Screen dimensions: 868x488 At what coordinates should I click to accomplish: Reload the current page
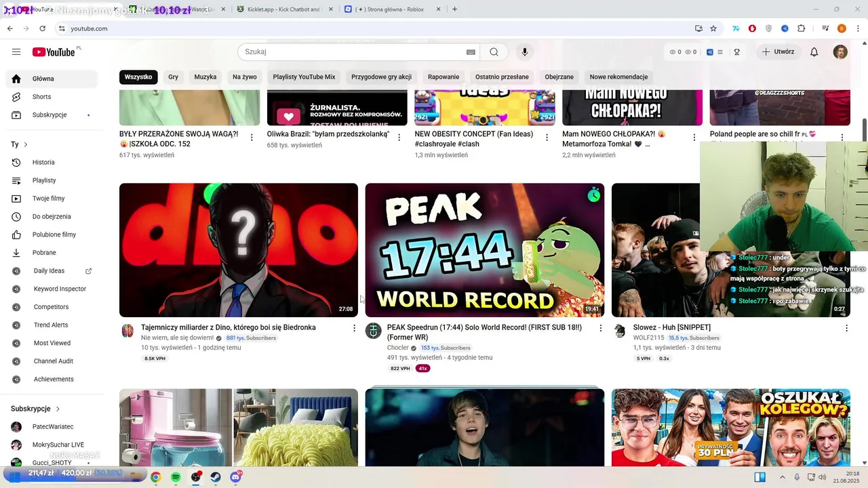[x=42, y=28]
